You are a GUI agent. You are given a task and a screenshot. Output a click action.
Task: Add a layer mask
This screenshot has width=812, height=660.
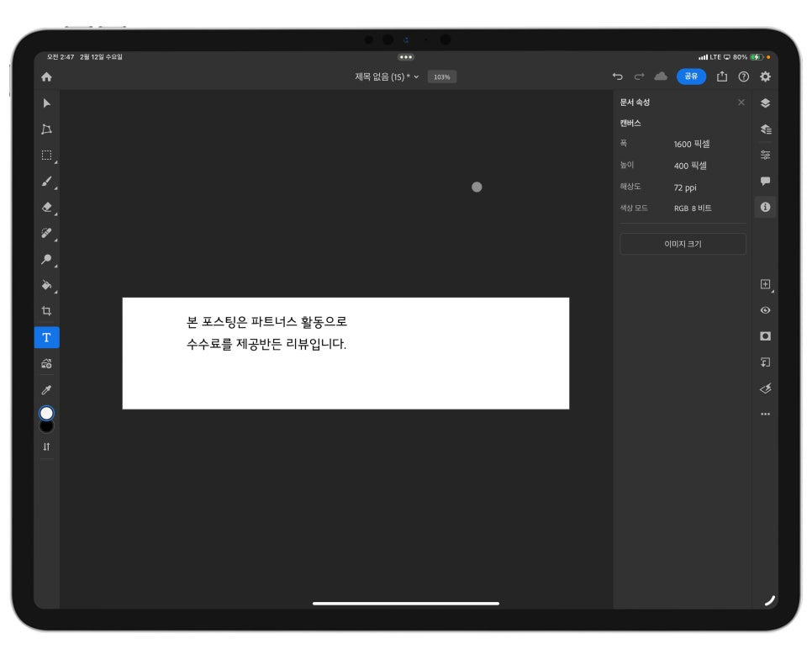pyautogui.click(x=766, y=336)
